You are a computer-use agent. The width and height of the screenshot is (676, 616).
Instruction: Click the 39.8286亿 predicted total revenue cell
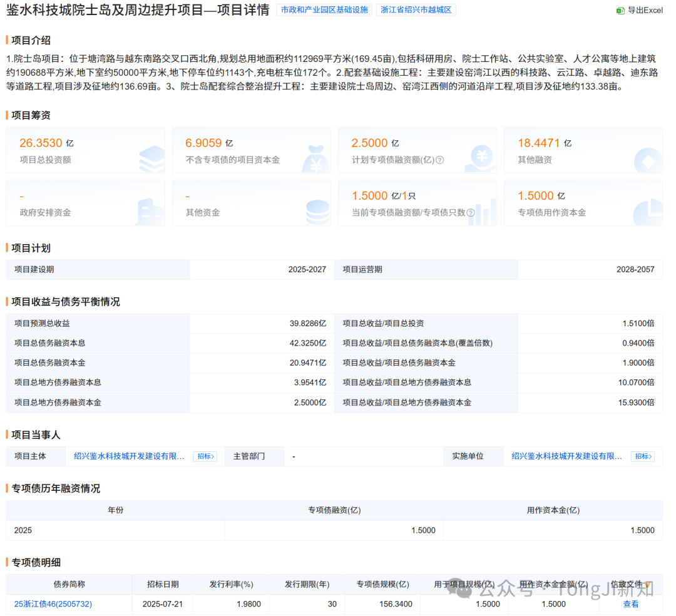coord(262,323)
